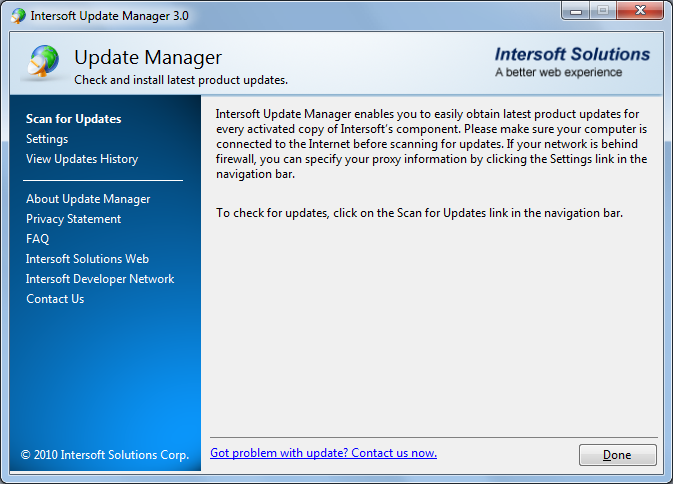Select Contact Us in the sidebar
The width and height of the screenshot is (673, 484).
click(55, 299)
